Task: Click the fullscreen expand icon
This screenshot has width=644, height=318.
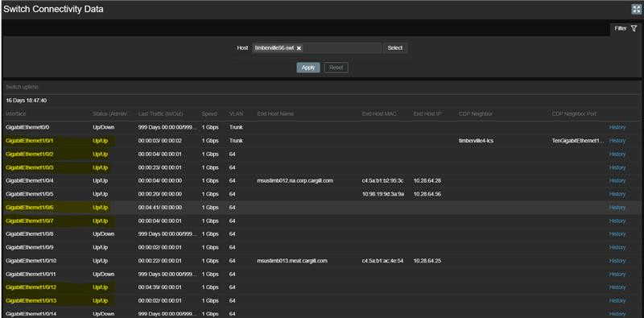Action: [636, 10]
